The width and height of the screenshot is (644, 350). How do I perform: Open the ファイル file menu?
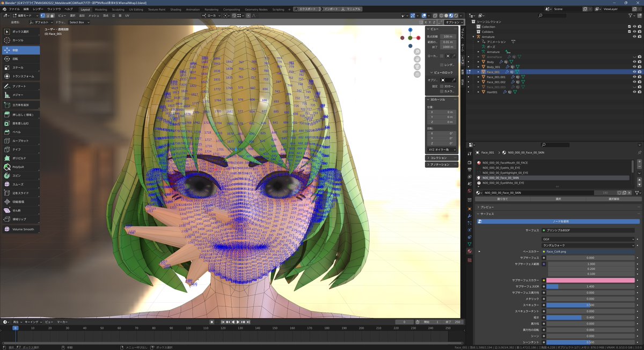pyautogui.click(x=14, y=9)
